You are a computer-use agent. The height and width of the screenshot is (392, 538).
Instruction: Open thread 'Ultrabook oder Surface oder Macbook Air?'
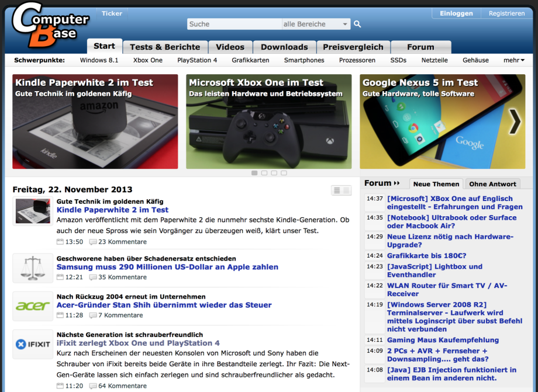(x=451, y=221)
